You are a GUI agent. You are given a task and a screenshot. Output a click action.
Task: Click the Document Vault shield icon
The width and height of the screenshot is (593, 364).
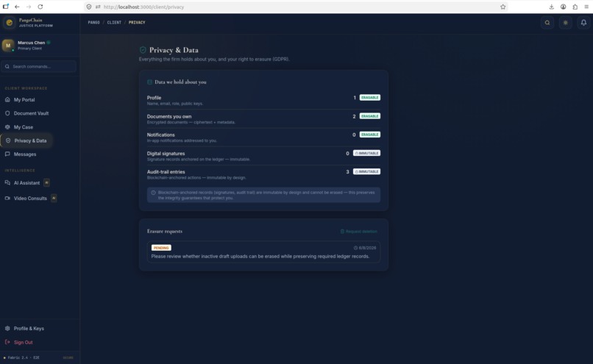[7, 113]
